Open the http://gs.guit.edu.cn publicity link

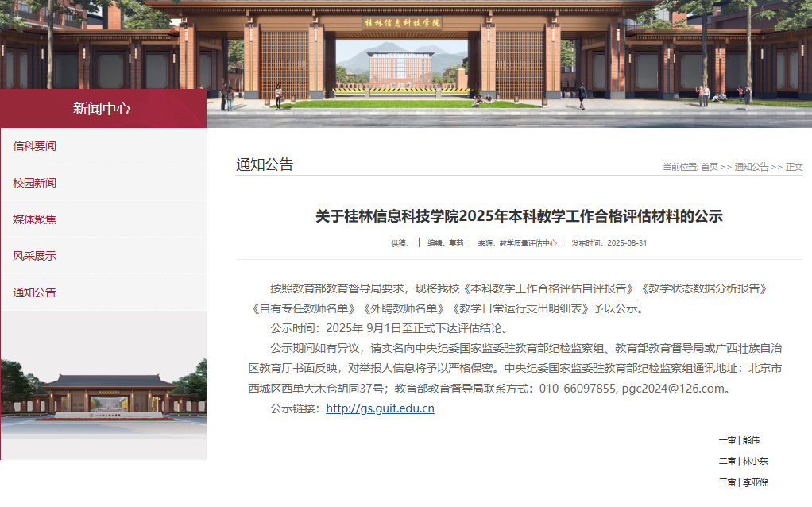point(380,409)
